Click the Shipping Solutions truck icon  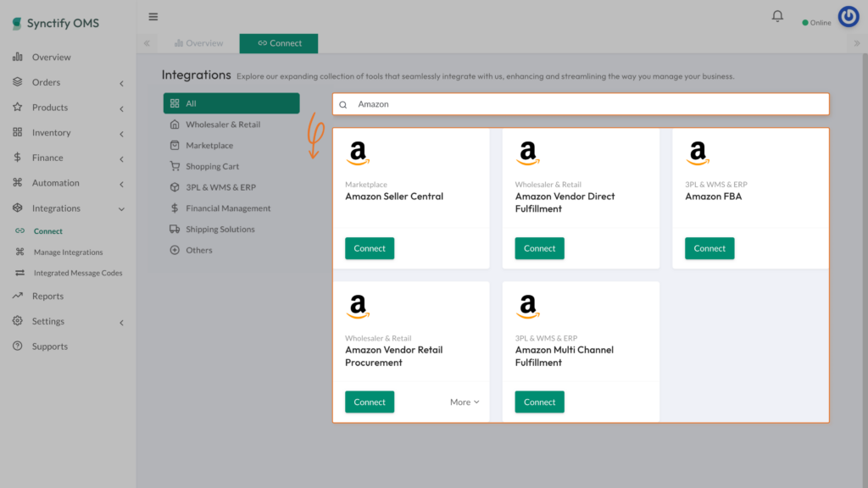tap(175, 229)
